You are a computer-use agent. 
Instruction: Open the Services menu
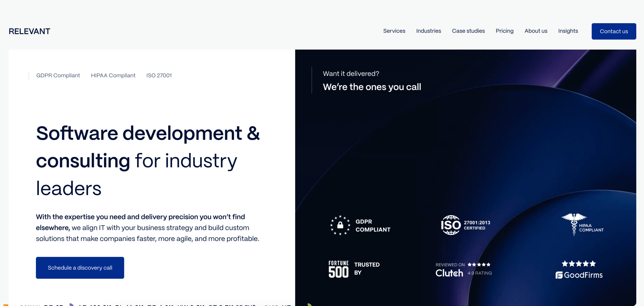pos(394,31)
